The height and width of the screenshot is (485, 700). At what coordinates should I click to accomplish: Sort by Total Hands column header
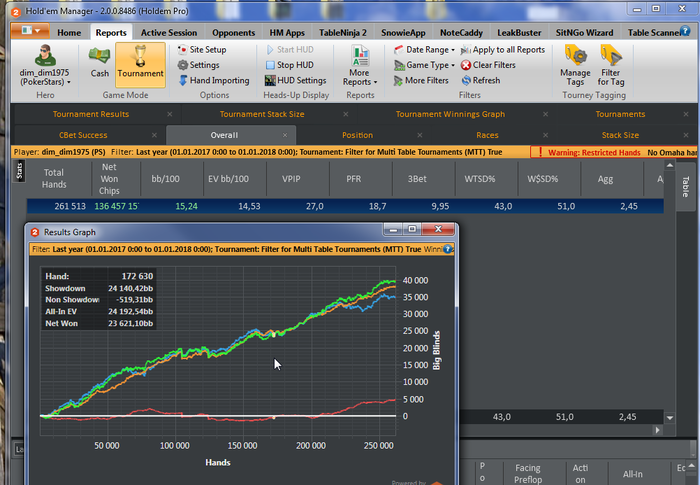(x=54, y=179)
